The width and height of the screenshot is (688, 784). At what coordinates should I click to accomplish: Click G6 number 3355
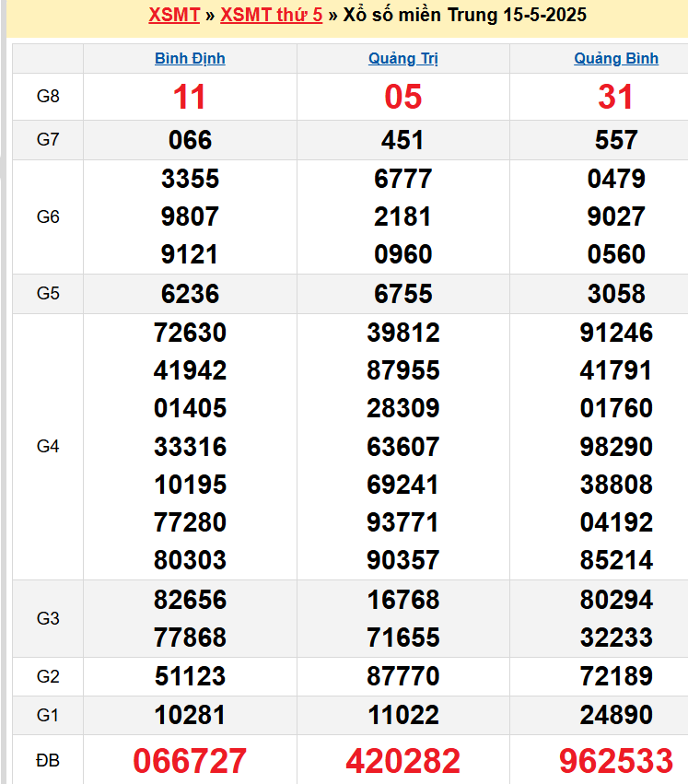(190, 179)
